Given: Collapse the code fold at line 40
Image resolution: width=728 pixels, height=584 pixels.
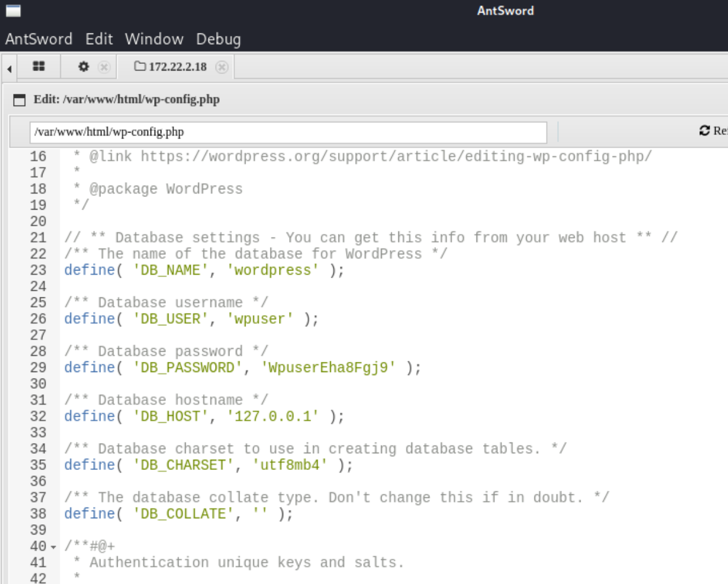Looking at the screenshot, I should coord(53,547).
